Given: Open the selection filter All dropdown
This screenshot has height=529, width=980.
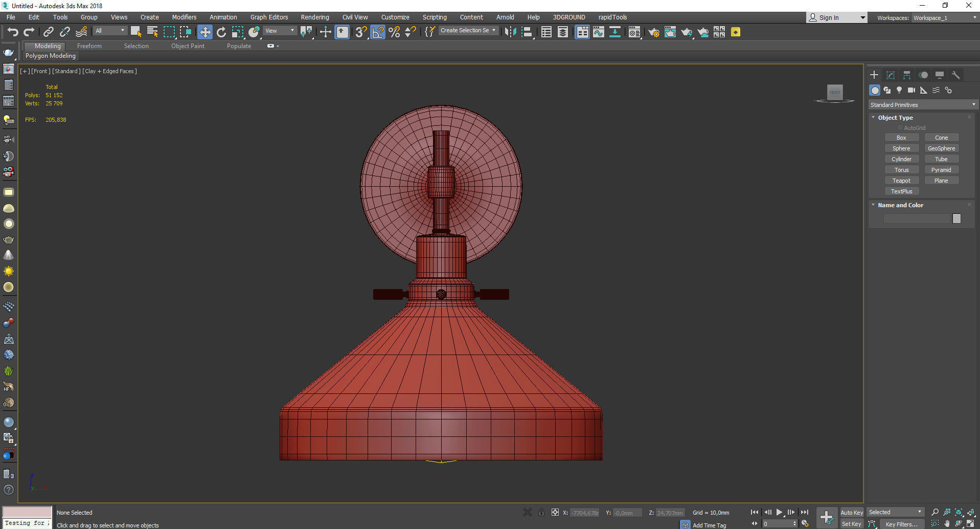Looking at the screenshot, I should click(110, 31).
